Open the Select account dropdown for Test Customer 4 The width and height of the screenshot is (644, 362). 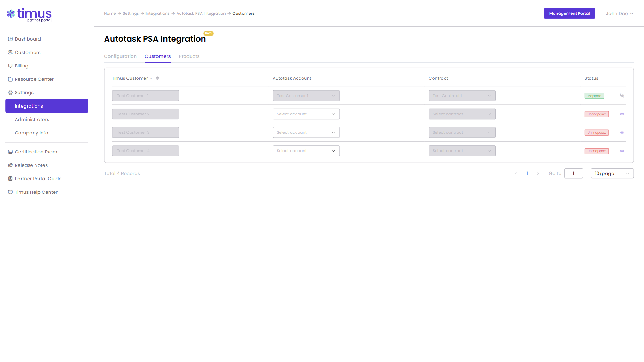tap(306, 151)
